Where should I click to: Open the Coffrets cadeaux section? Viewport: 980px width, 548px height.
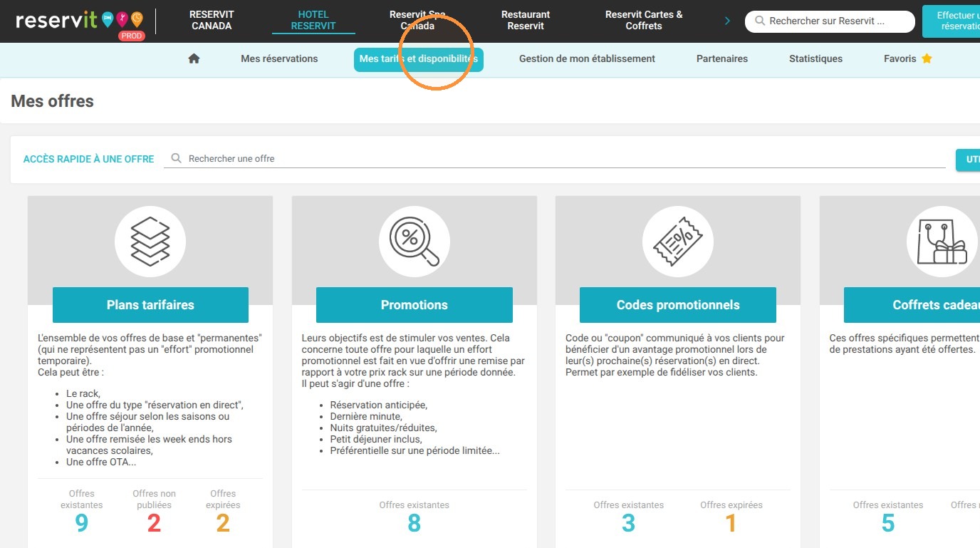pos(912,305)
